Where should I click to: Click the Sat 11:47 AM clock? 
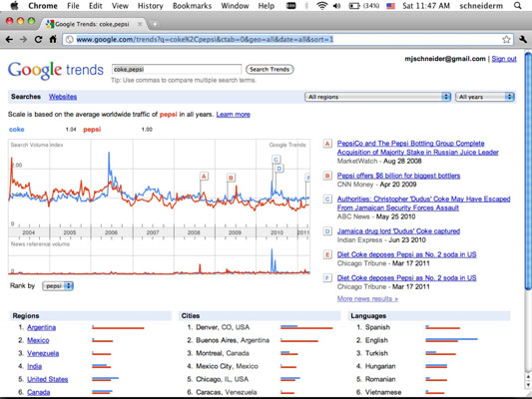[426, 6]
